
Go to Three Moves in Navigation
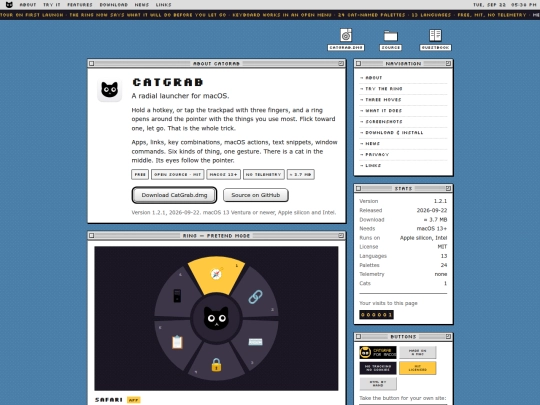tap(403, 100)
